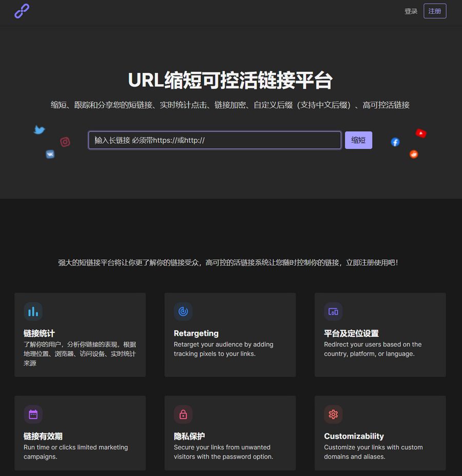Viewport: 462px width, 476px height.
Task: Click the 缩短 shorten button
Action: 358,140
